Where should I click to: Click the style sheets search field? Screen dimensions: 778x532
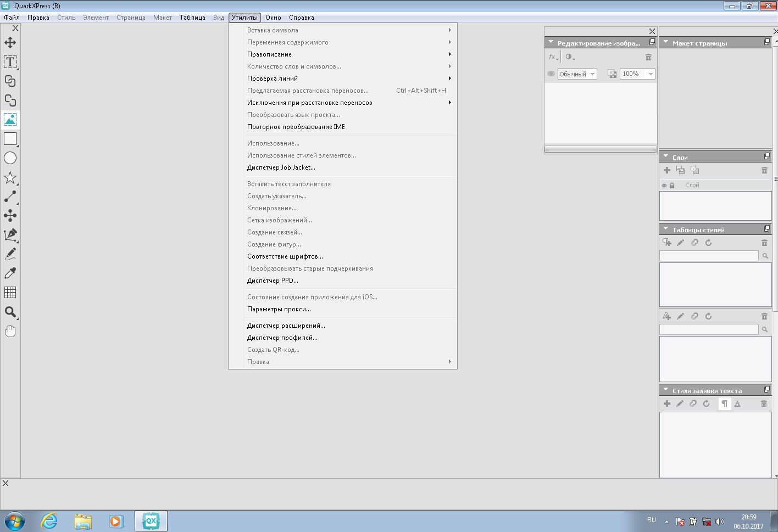point(709,256)
